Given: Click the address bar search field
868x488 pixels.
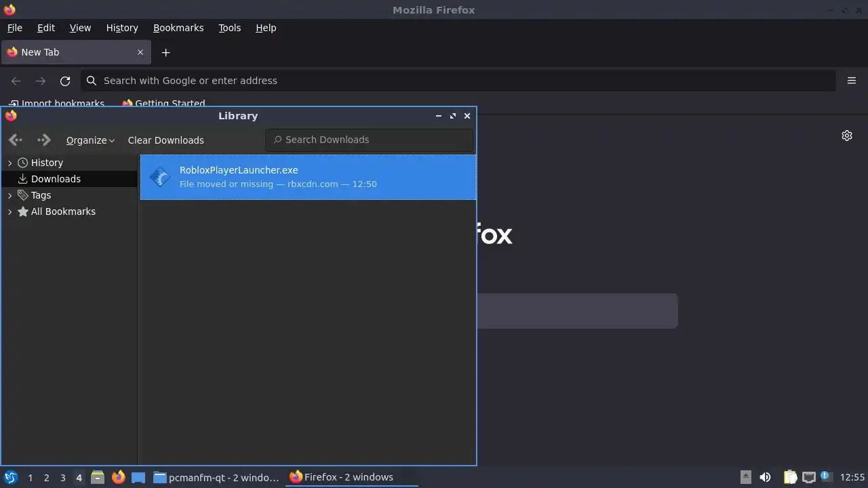Looking at the screenshot, I should click(458, 81).
